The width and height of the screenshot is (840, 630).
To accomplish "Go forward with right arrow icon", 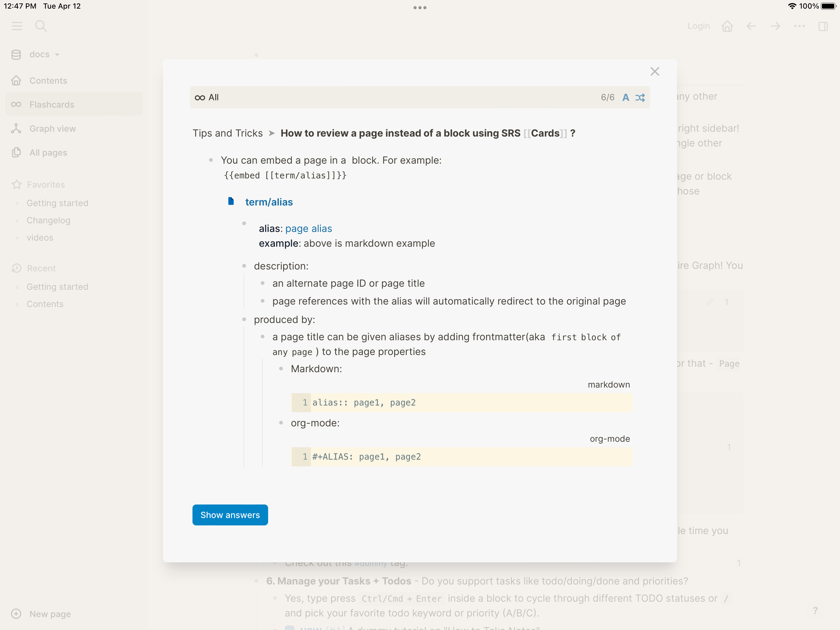I will (775, 26).
